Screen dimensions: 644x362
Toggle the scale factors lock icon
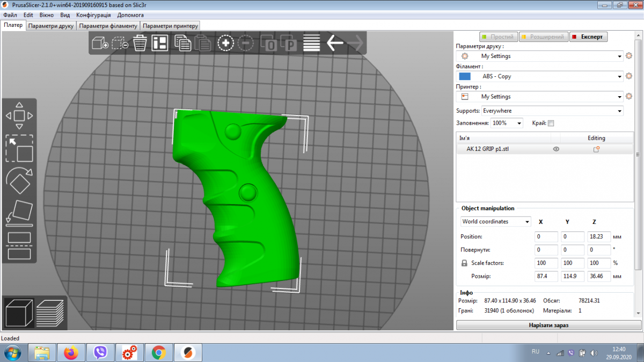point(465,263)
